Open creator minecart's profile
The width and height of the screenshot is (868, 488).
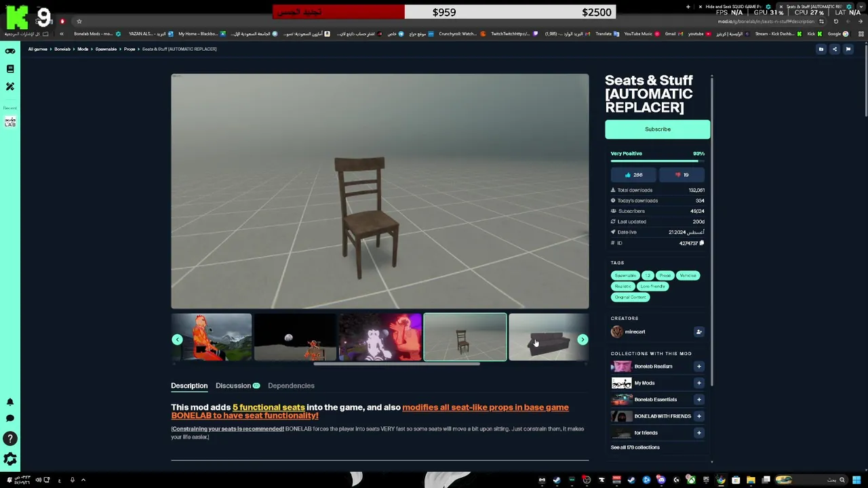click(635, 331)
